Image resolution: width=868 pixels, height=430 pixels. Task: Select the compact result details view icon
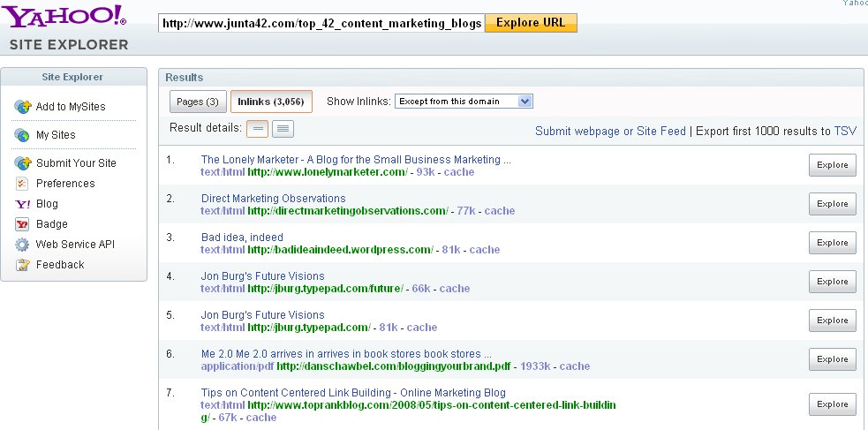tap(258, 129)
